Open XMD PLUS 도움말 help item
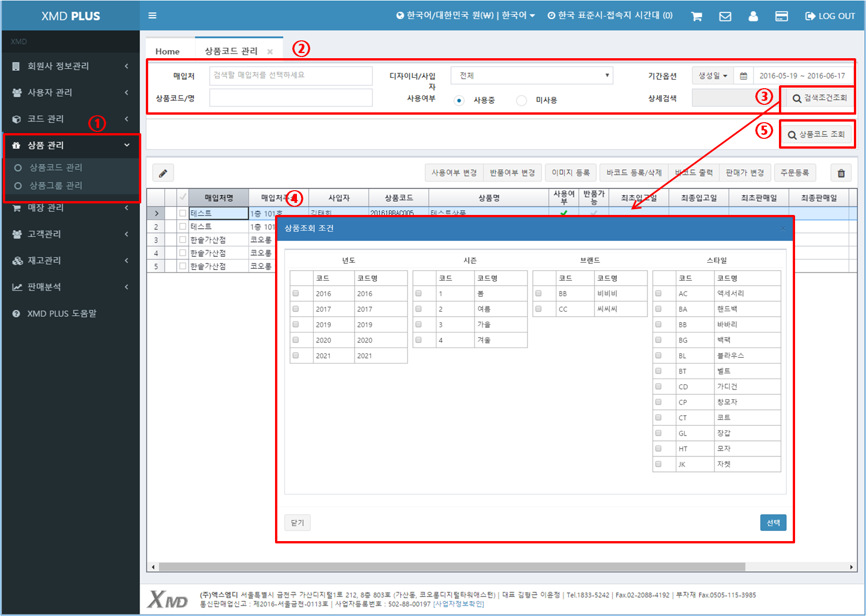866x616 pixels. (x=62, y=313)
